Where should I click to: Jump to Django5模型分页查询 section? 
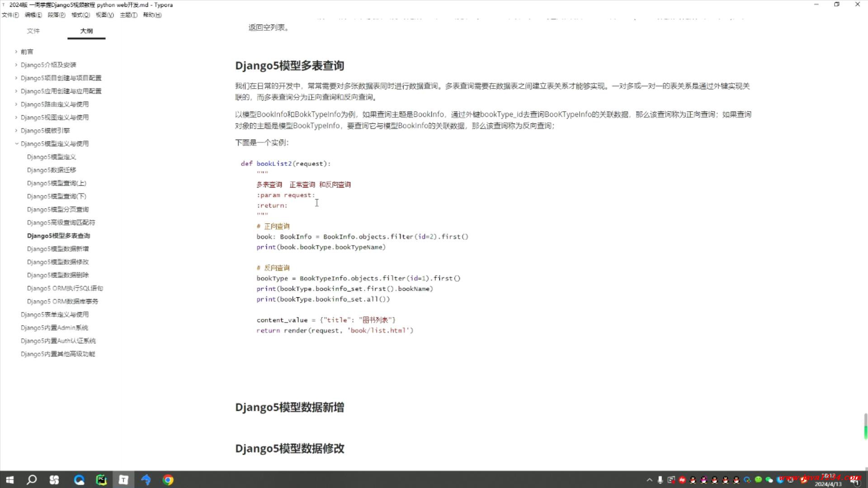click(58, 209)
